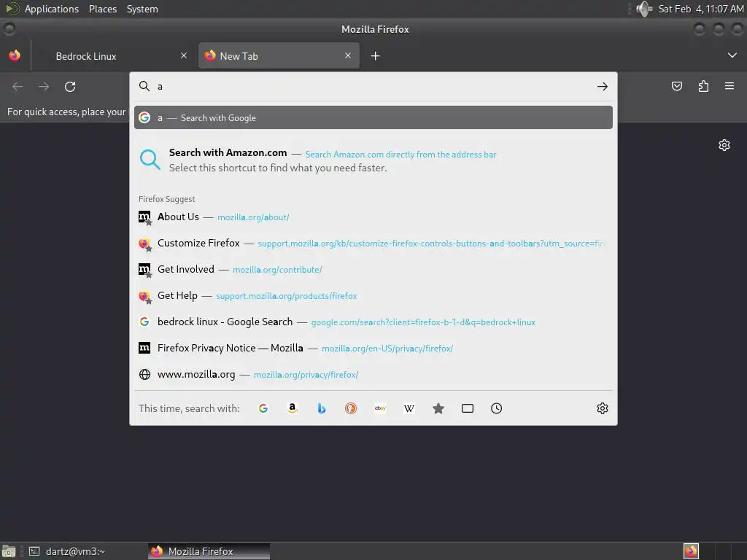
Task: Open a new tab with plus button
Action: [375, 56]
